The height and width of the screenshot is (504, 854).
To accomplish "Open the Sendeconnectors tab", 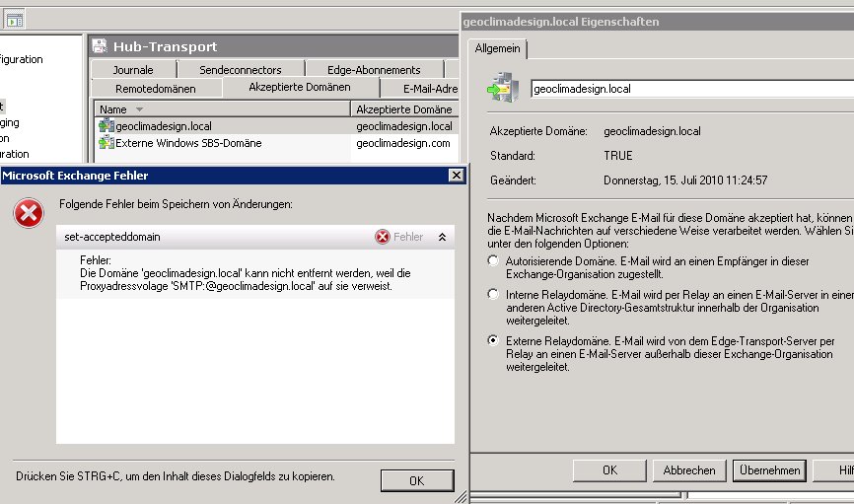I will (x=241, y=70).
